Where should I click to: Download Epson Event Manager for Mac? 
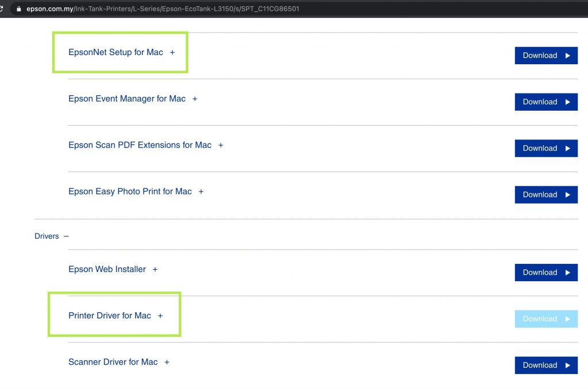546,102
